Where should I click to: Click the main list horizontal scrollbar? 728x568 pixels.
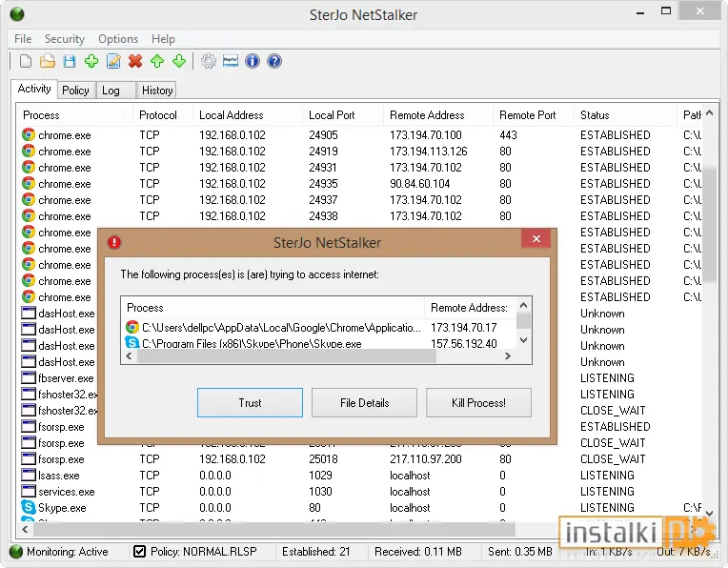pos(273,529)
